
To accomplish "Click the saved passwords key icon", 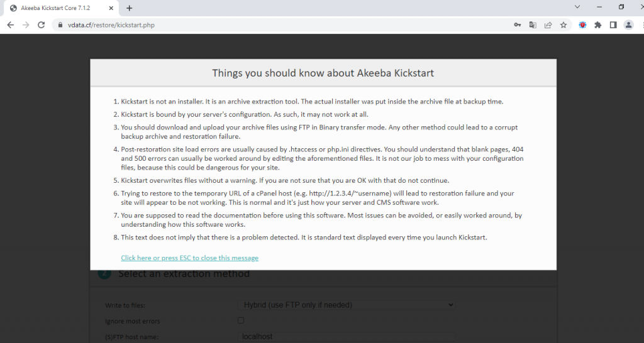I will coord(517,25).
